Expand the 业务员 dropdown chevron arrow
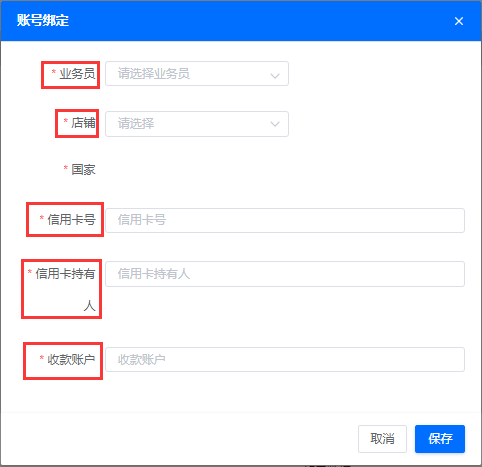This screenshot has width=482, height=467. pyautogui.click(x=275, y=76)
